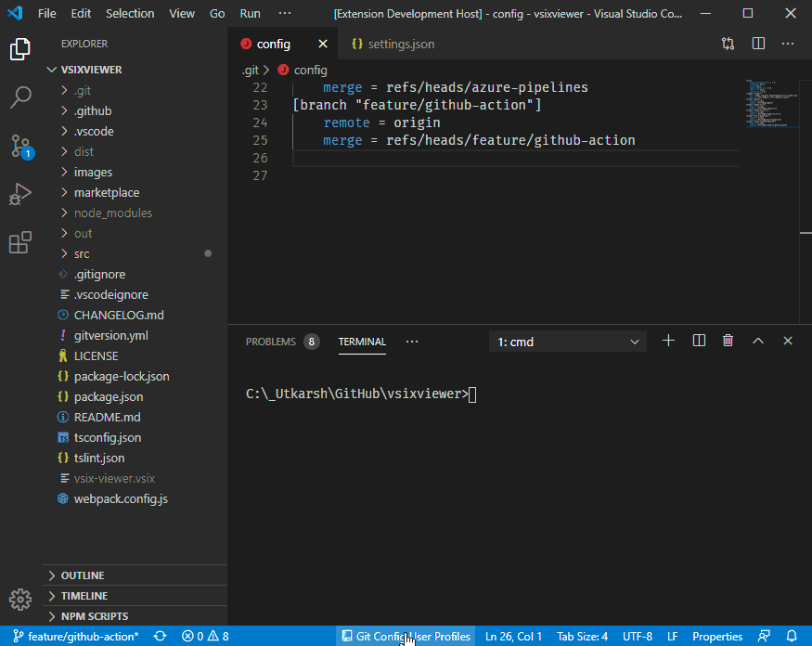The image size is (812, 646).
Task: Open the .gitignore file
Action: pos(135,274)
